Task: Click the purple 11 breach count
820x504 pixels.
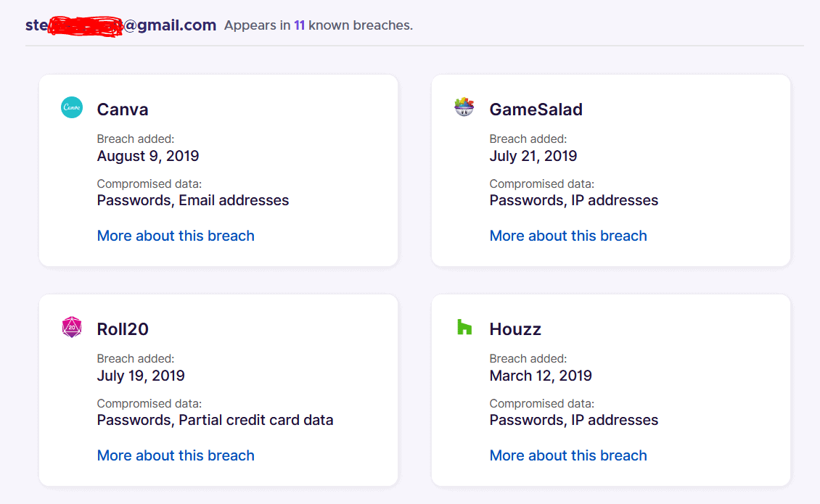Action: (299, 25)
